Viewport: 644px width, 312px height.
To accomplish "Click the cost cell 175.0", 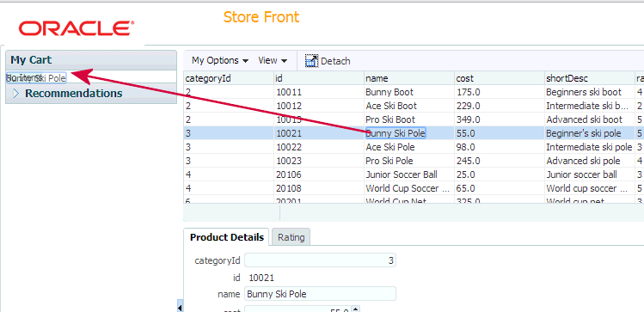I will (x=469, y=92).
